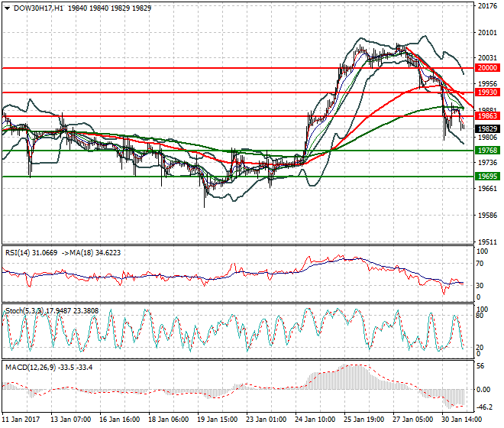Select the 19511 price axis value

pos(487,242)
